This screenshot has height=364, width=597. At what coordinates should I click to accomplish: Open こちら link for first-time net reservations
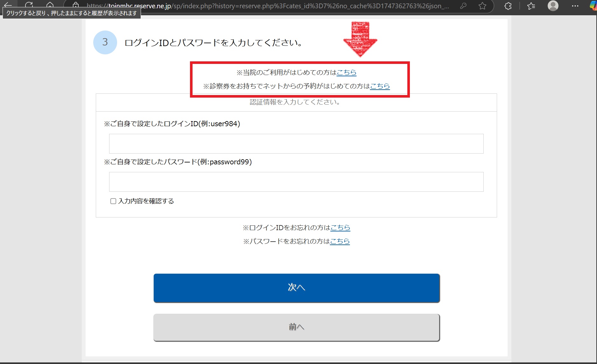click(x=380, y=86)
